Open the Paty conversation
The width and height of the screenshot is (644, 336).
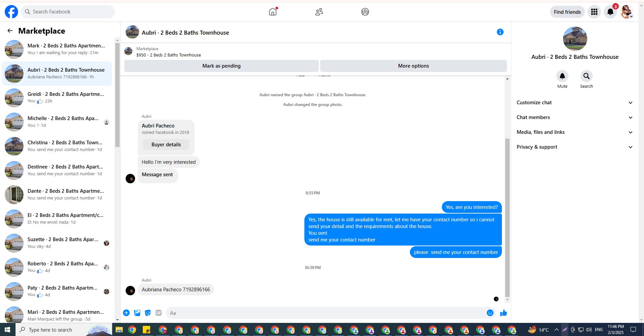[57, 291]
